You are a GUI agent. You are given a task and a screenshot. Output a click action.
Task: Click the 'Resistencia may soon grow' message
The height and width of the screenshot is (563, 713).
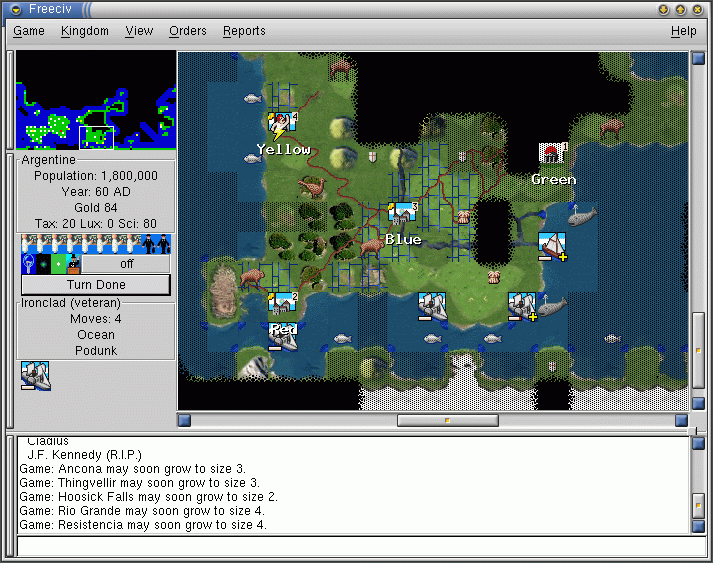coord(143,525)
